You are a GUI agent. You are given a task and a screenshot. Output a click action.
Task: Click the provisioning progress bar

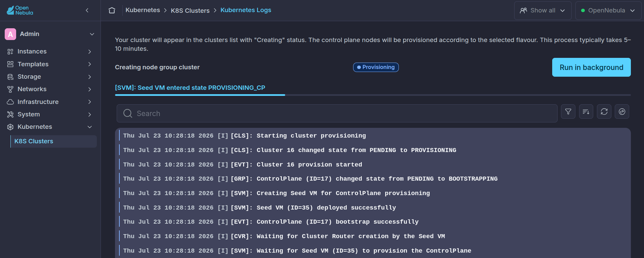coord(373,95)
